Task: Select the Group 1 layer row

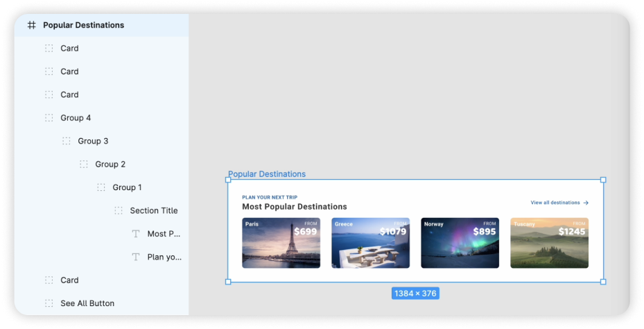Action: pos(101,187)
